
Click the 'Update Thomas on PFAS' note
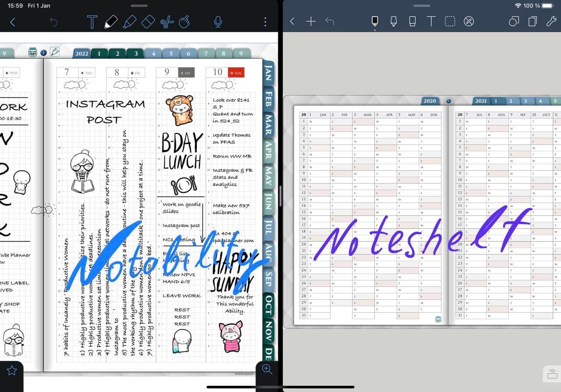[231, 139]
